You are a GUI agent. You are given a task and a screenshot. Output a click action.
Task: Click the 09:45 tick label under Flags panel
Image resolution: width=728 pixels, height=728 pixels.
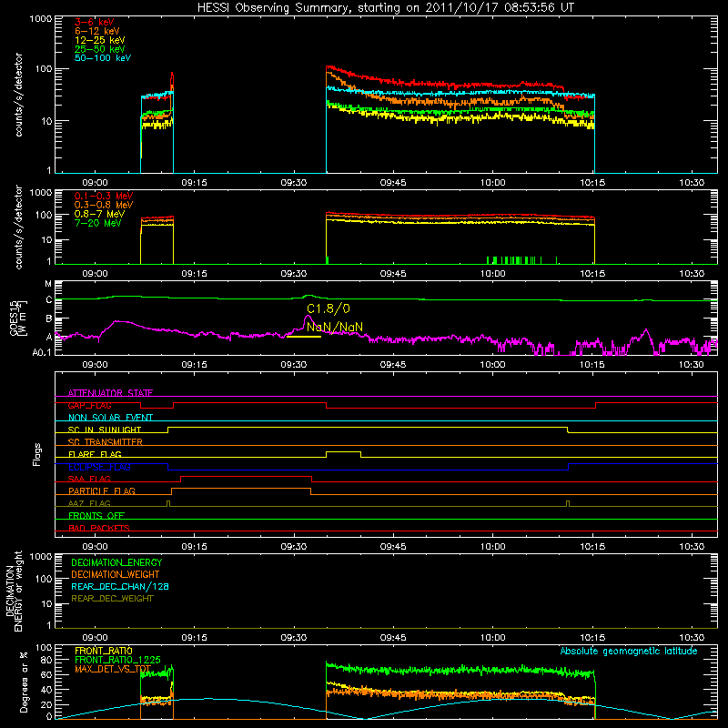pyautogui.click(x=393, y=547)
